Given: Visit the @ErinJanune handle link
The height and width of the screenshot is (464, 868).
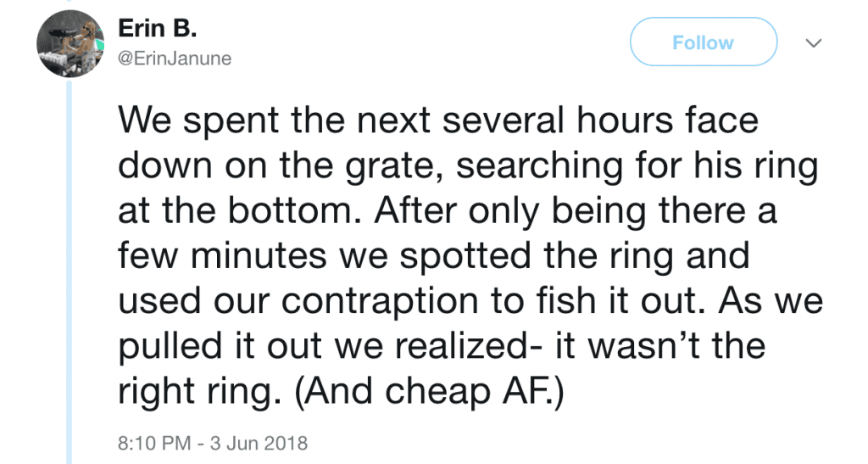Looking at the screenshot, I should coord(175,59).
